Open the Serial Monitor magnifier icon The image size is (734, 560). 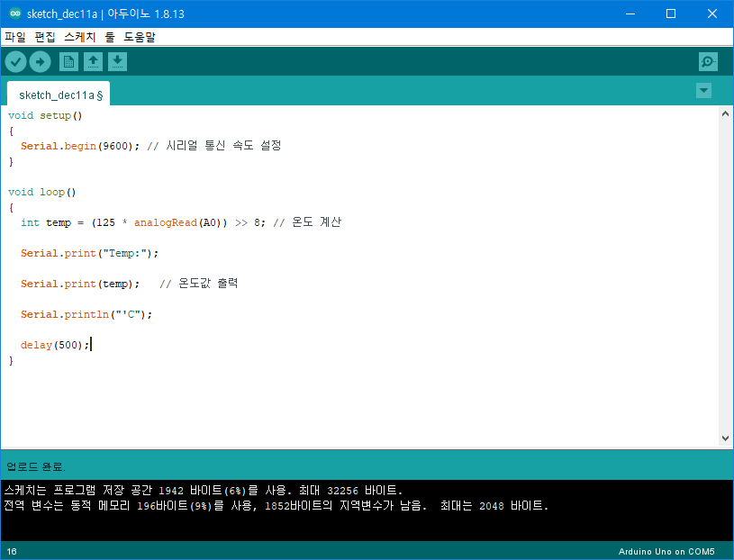(708, 62)
